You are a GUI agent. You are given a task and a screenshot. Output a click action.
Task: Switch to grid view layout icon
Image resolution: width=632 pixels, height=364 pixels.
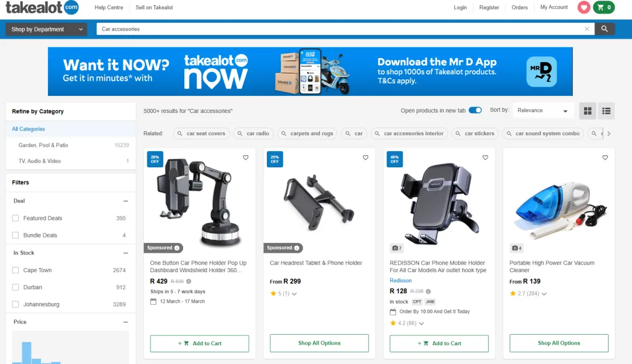coord(588,111)
